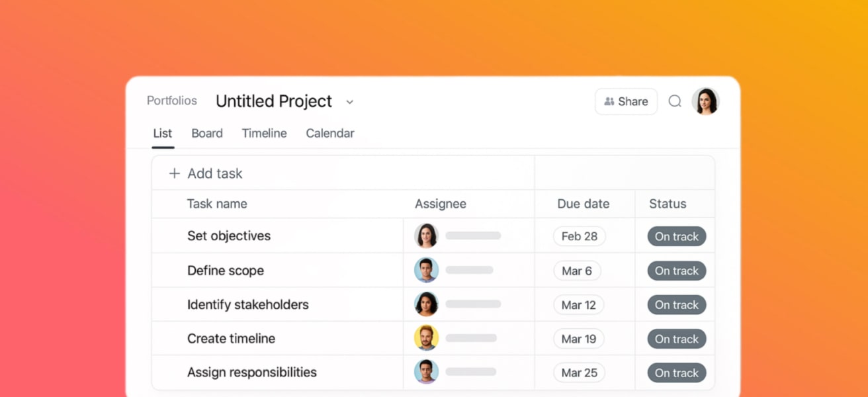Click the Share icon next to its label
Image resolution: width=868 pixels, height=397 pixels.
click(610, 101)
